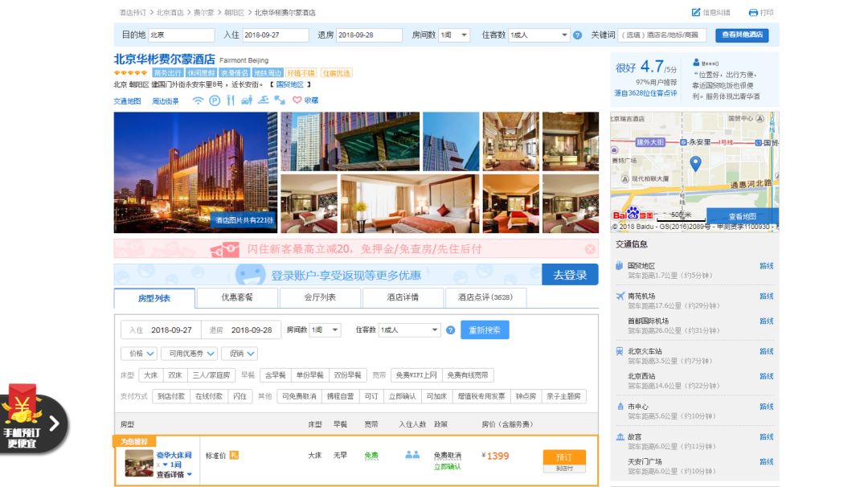Click the icon beside 市中心
This screenshot has width=868, height=487.
(x=620, y=406)
